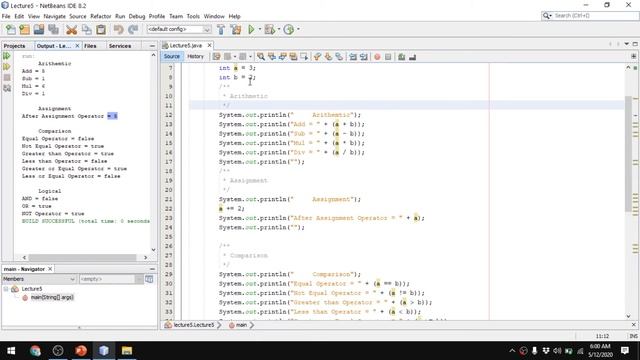This screenshot has width=640, height=360.
Task: Click the Debug Project icon
Action: pyautogui.click(x=269, y=29)
